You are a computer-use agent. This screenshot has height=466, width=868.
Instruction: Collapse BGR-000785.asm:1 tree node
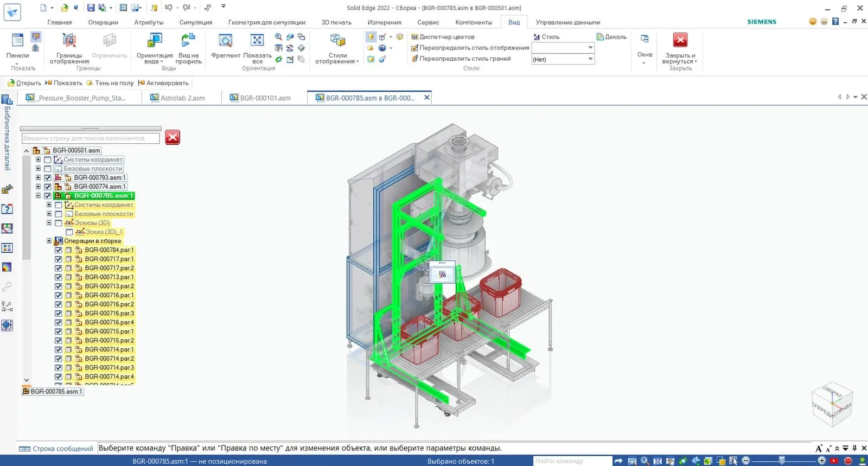coord(38,196)
